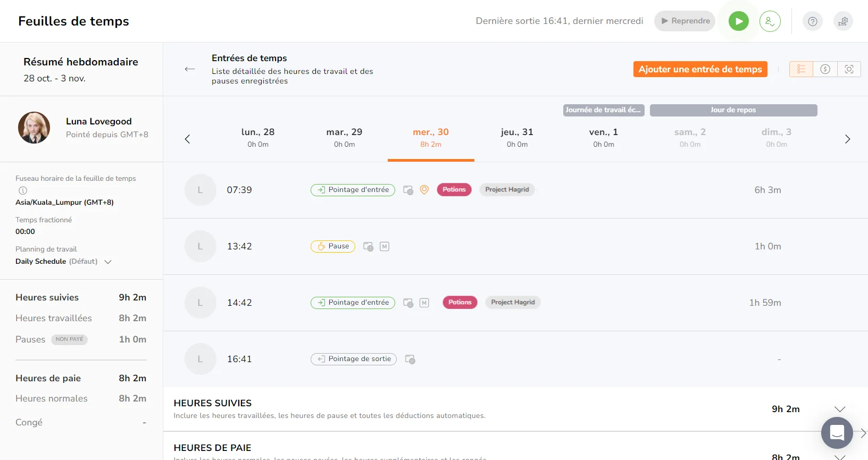Open the settings gear icon in header
Screen dimensions: 868x460
coord(843,21)
